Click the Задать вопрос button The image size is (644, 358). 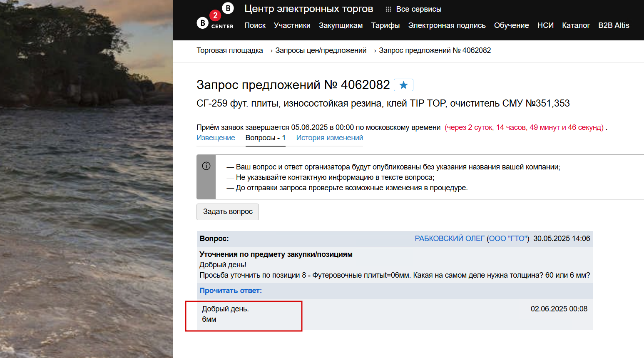click(228, 211)
